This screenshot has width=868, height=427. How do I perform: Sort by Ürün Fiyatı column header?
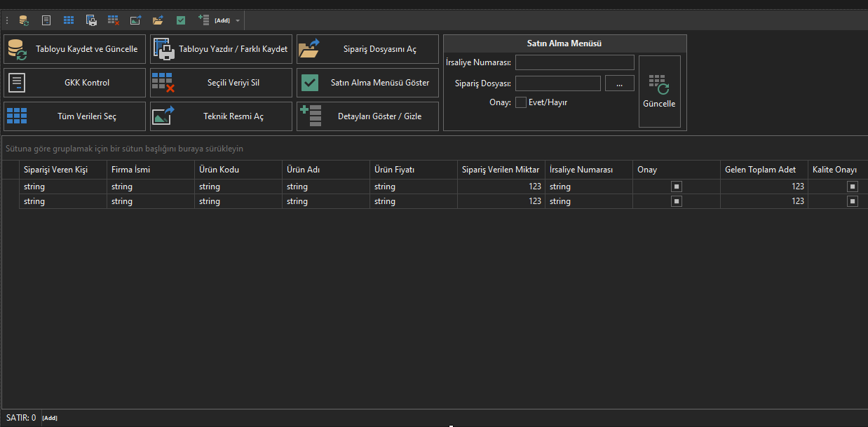pyautogui.click(x=414, y=170)
